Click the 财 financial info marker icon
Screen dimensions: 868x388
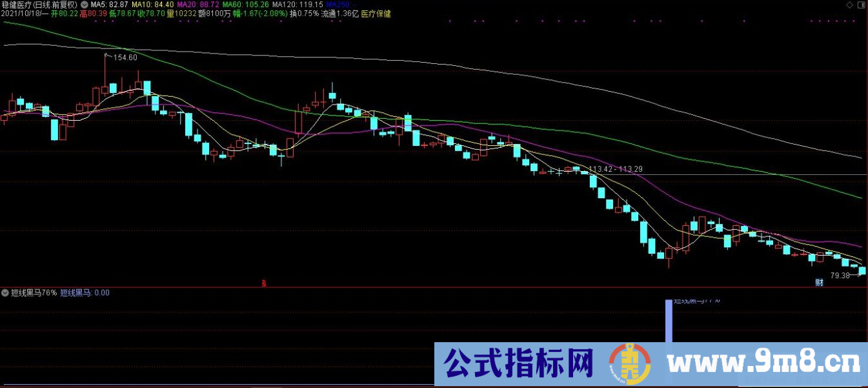coord(819,282)
